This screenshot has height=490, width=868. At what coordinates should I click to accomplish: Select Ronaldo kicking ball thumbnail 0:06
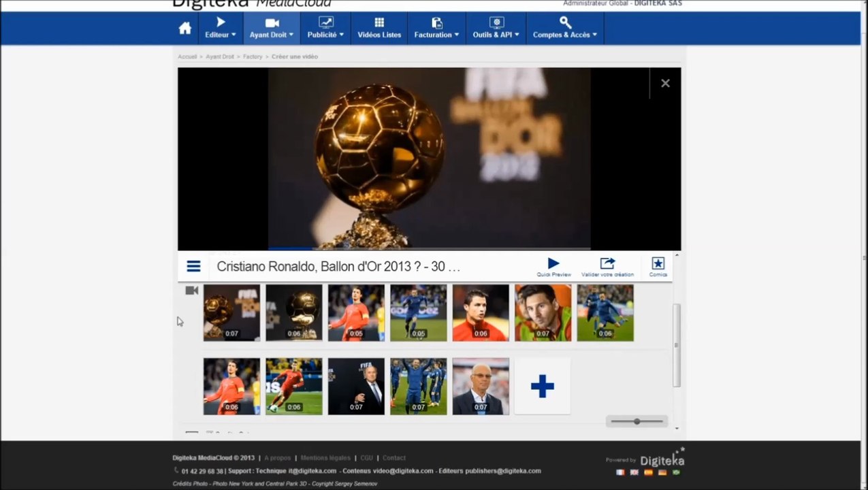(x=294, y=387)
